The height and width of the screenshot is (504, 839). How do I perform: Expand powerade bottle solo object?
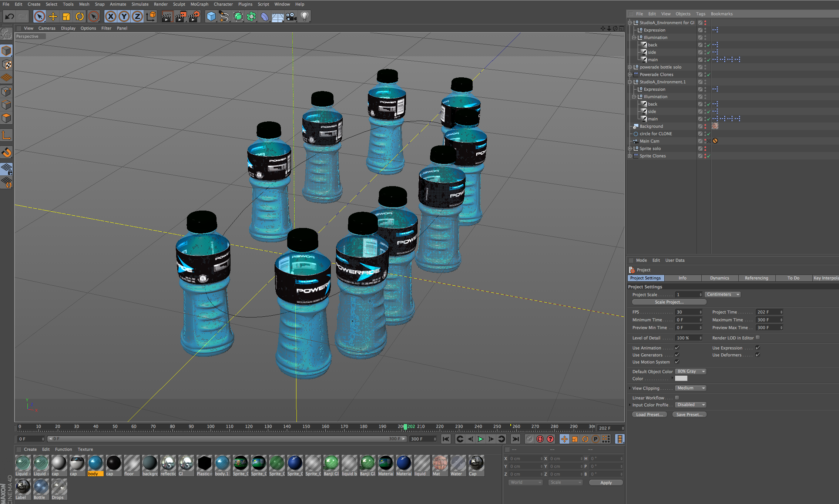[x=630, y=67]
